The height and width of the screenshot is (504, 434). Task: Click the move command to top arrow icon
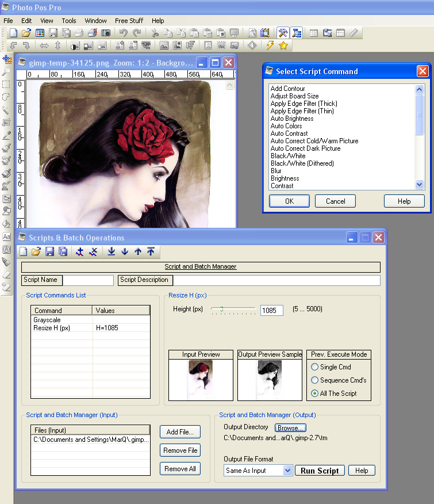point(151,251)
